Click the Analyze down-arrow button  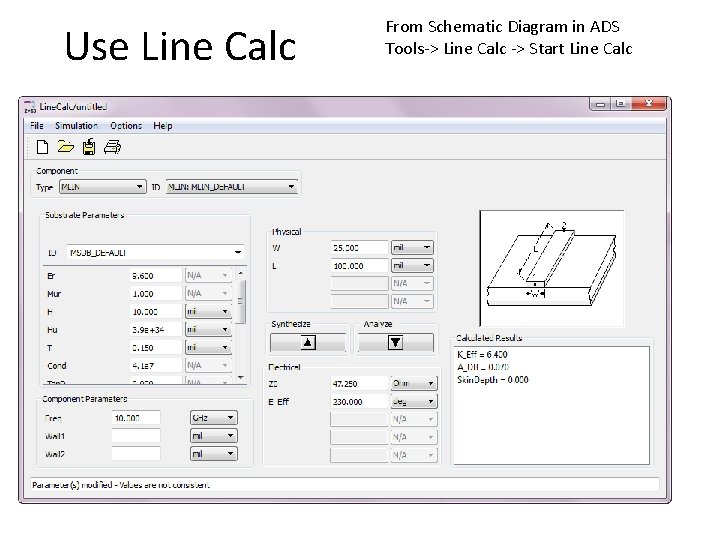395,343
